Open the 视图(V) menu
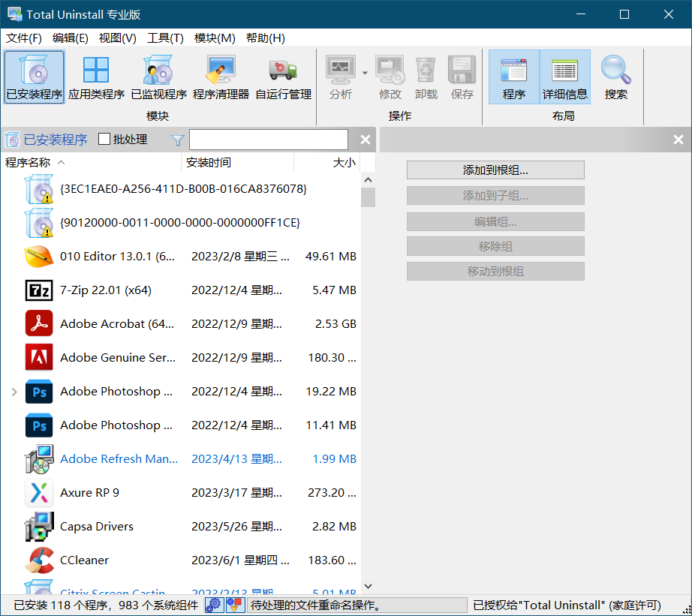 pyautogui.click(x=117, y=38)
